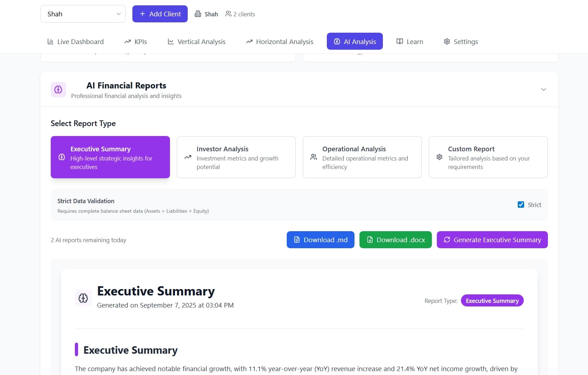Click the trending arrow icon on KPIs tab
The height and width of the screenshot is (375, 588).
(127, 42)
